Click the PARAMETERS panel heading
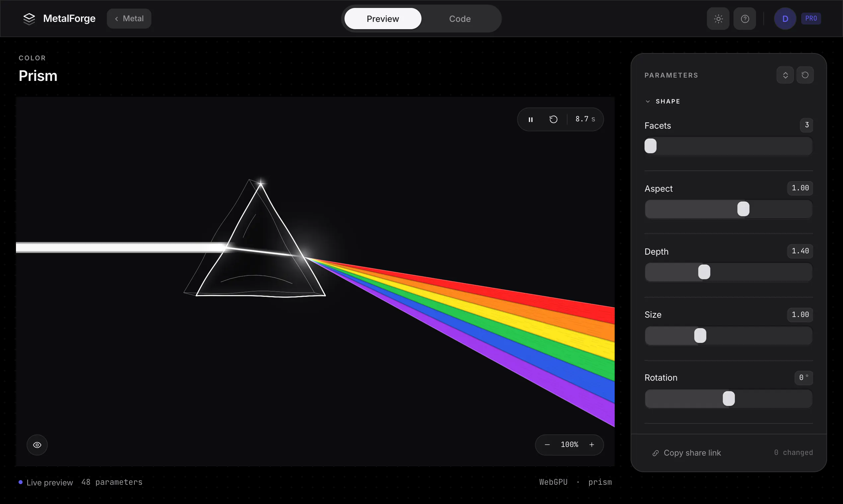Image resolution: width=843 pixels, height=504 pixels. 671,75
